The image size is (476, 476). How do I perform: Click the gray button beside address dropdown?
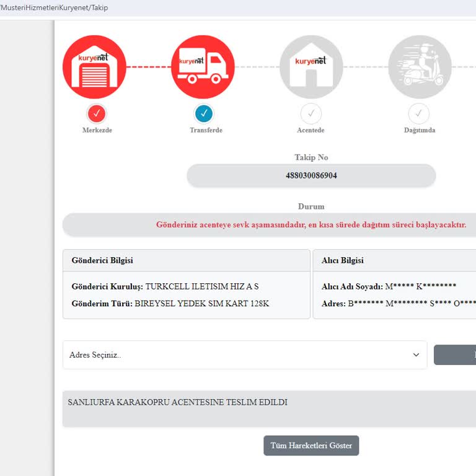coord(456,355)
